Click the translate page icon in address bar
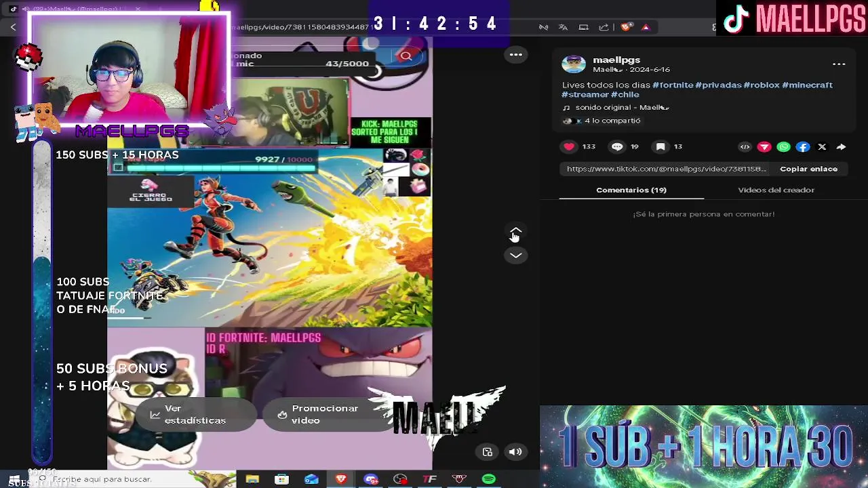This screenshot has height=488, width=868. click(563, 27)
